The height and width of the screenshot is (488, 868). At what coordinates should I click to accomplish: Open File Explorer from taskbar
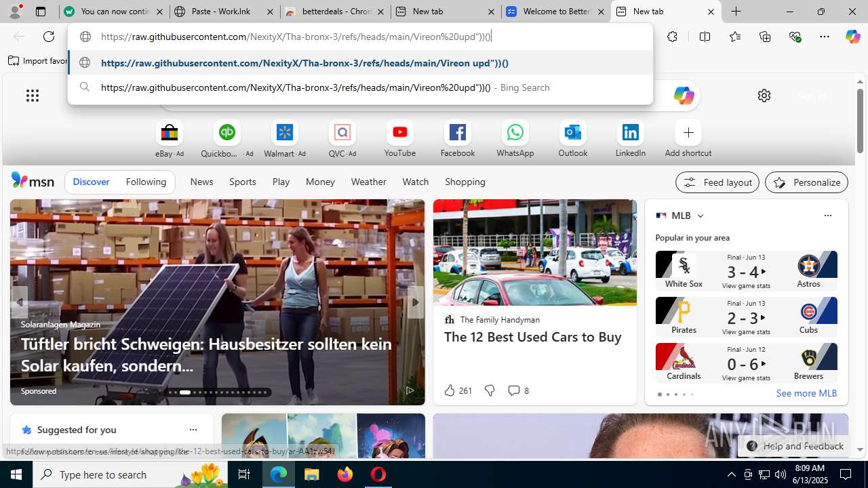pyautogui.click(x=311, y=474)
